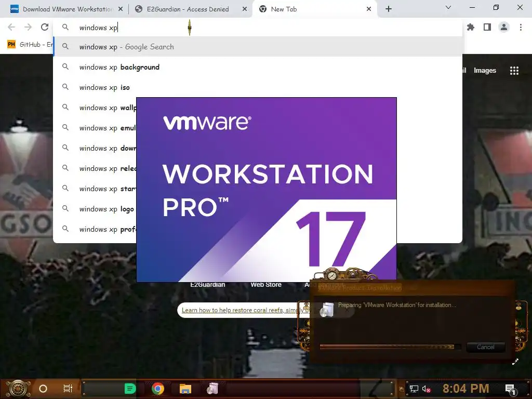Select suggestion windows xp logo
This screenshot has width=532, height=399.
point(95,209)
